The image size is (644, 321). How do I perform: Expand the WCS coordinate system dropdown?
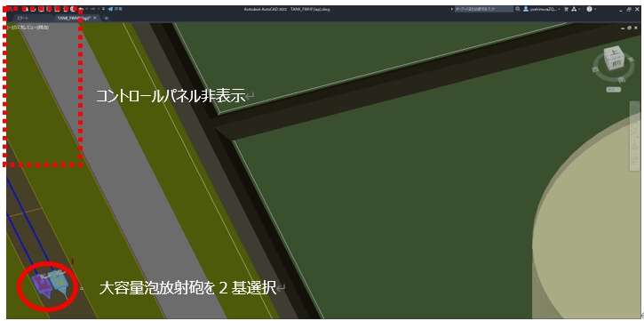coord(614,90)
